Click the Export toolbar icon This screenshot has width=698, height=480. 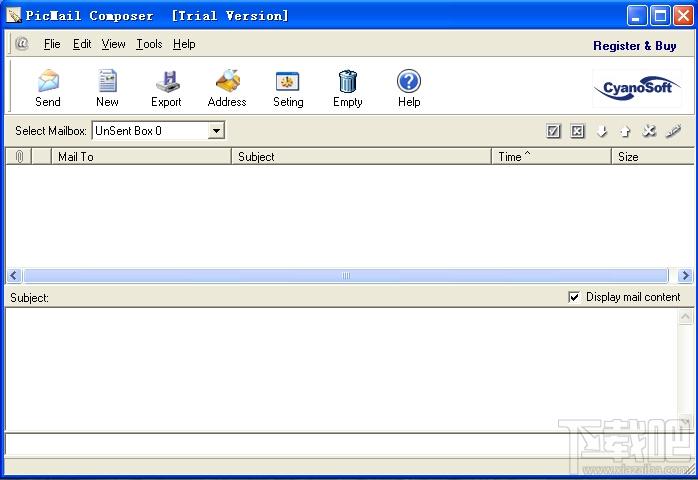click(x=166, y=89)
